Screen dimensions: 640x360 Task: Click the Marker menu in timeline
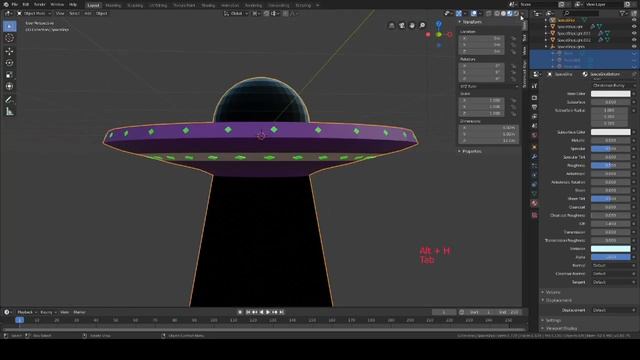click(79, 312)
